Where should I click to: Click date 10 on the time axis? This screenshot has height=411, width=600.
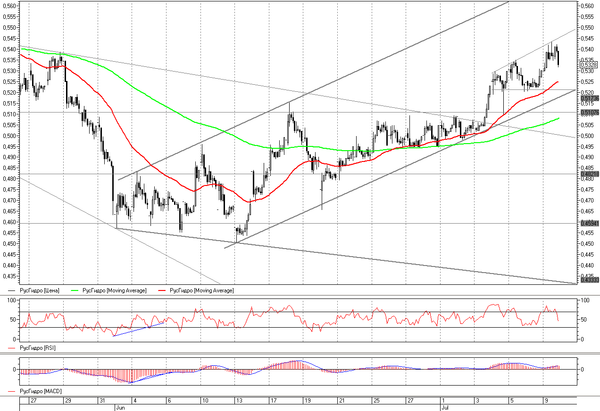pos(205,401)
